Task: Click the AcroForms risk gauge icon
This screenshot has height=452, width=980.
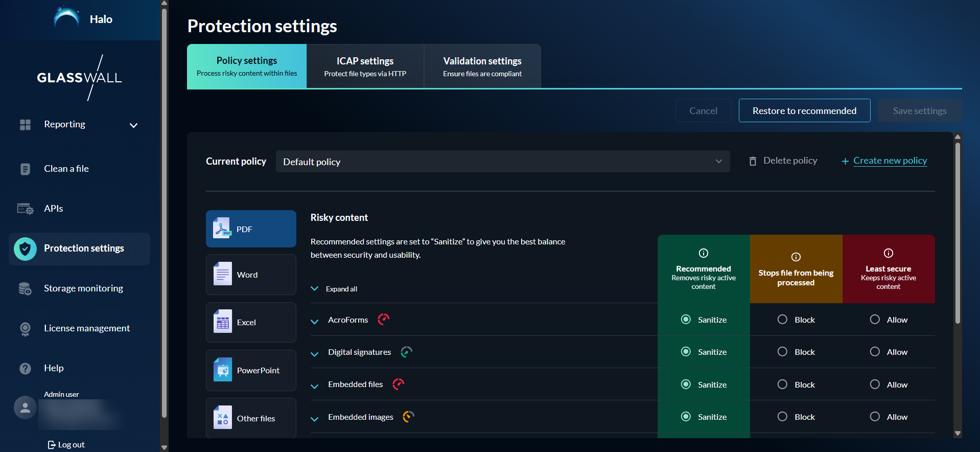Action: pos(383,320)
